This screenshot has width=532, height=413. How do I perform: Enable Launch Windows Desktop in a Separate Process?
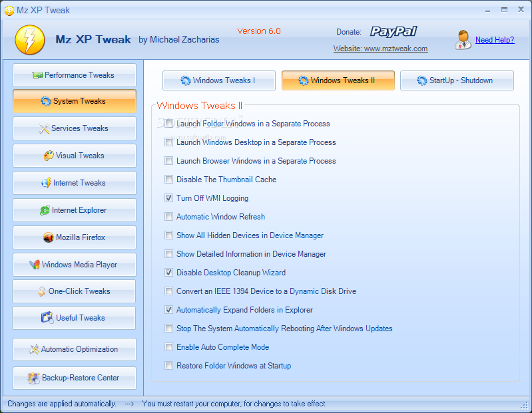[168, 142]
